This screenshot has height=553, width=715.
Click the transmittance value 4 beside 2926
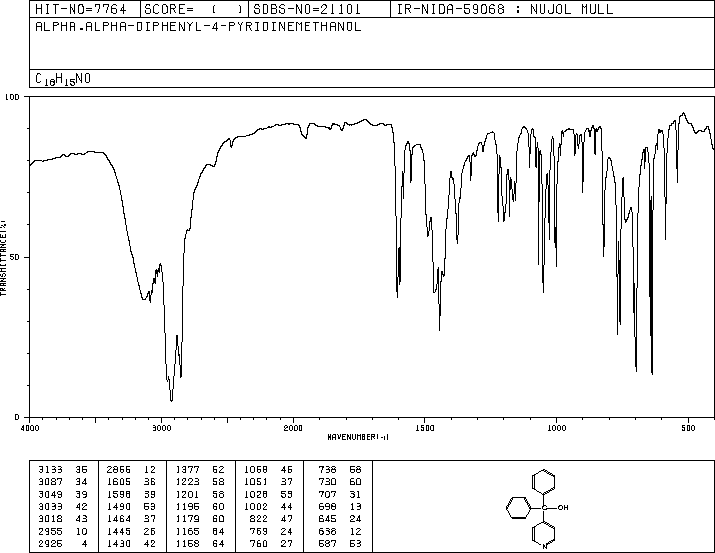(84, 544)
